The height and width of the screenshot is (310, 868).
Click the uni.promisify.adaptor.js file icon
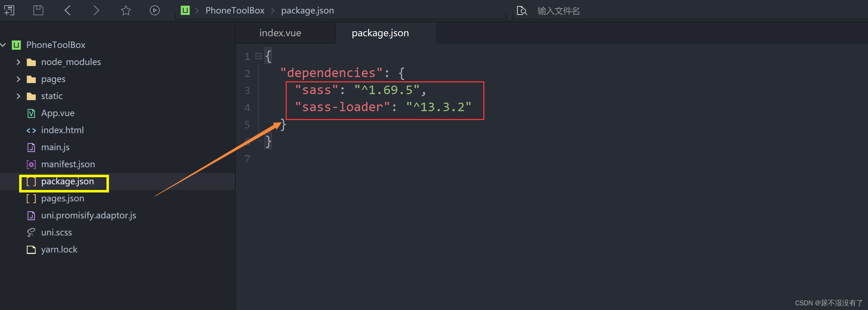tap(31, 216)
